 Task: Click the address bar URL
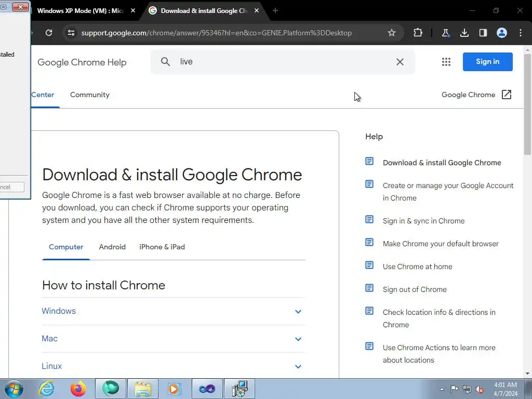[217, 33]
